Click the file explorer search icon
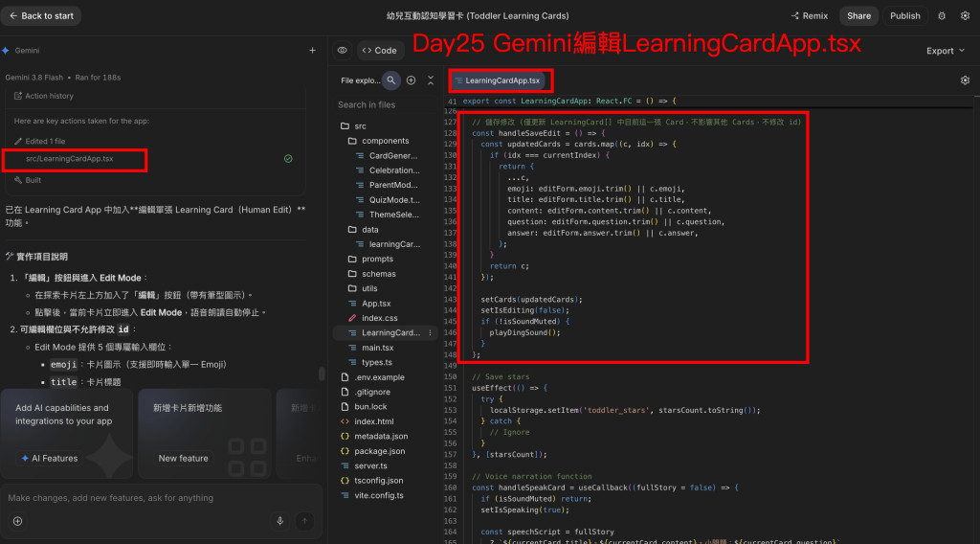 [x=391, y=80]
